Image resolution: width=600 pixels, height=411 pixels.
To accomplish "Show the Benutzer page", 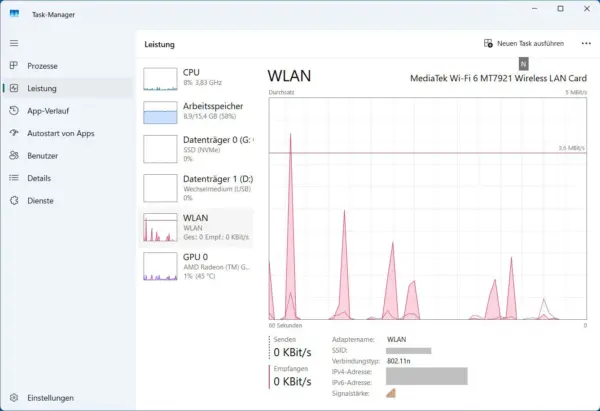I will point(67,156).
